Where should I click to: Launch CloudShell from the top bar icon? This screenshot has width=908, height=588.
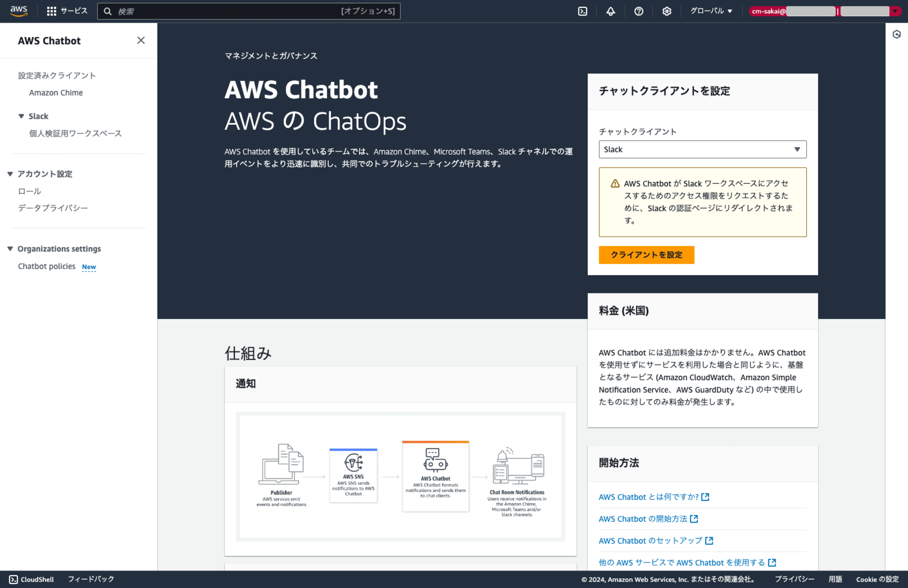pyautogui.click(x=582, y=11)
